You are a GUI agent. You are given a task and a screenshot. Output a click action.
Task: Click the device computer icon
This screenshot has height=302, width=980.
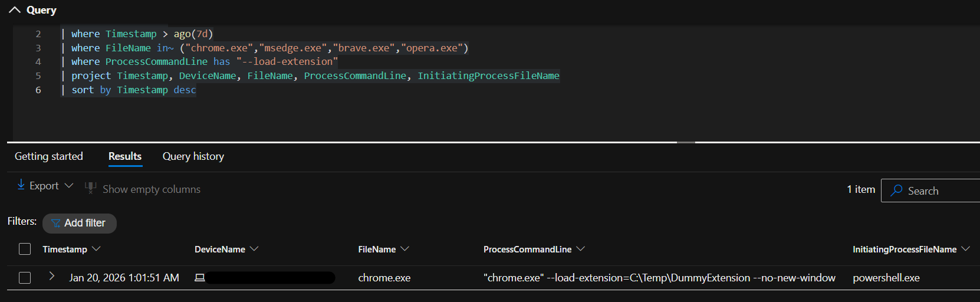[200, 277]
